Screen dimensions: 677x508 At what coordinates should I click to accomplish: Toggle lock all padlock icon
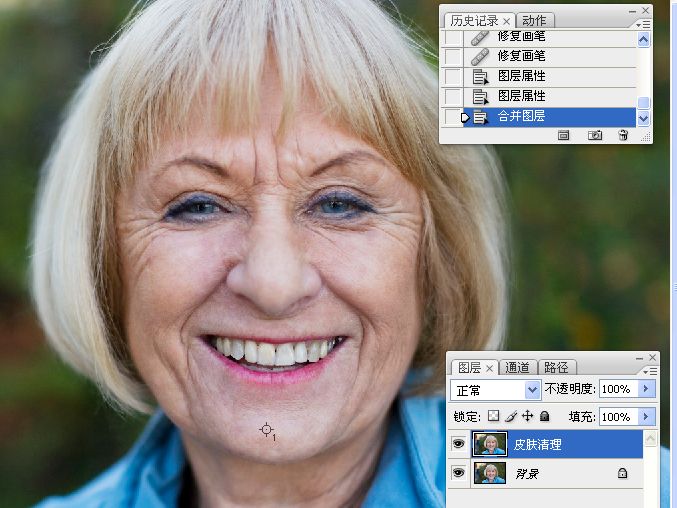(x=545, y=416)
